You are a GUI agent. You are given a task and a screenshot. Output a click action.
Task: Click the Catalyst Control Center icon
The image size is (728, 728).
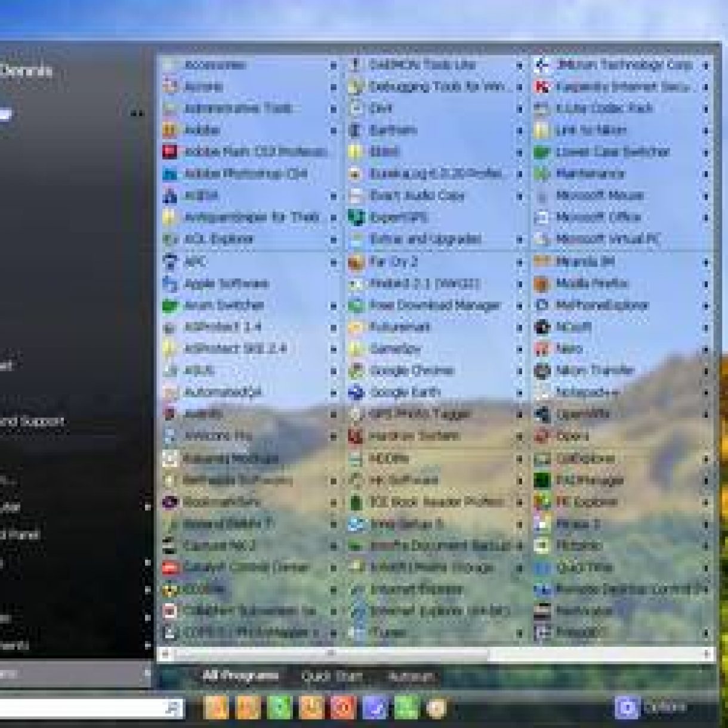[x=170, y=567]
